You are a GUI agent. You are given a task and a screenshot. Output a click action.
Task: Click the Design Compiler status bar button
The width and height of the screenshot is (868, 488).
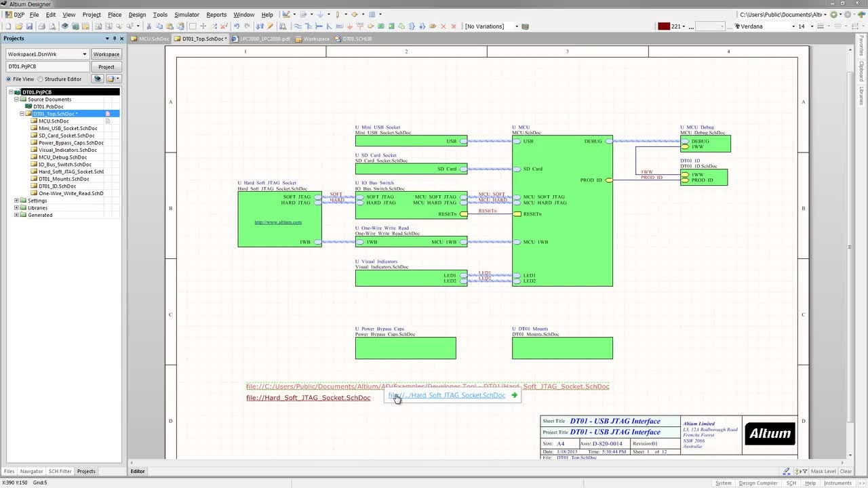[759, 483]
